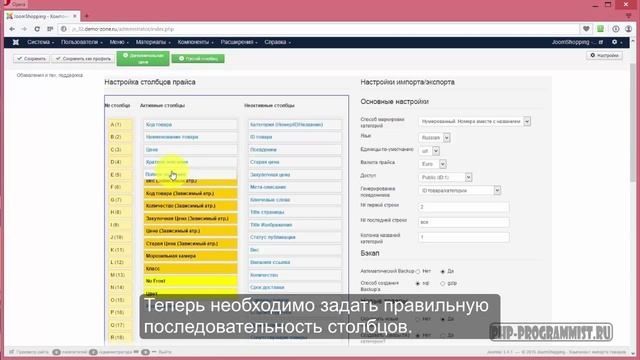
Task: Click the Joomla logo icon in admin bar
Action: click(16, 42)
